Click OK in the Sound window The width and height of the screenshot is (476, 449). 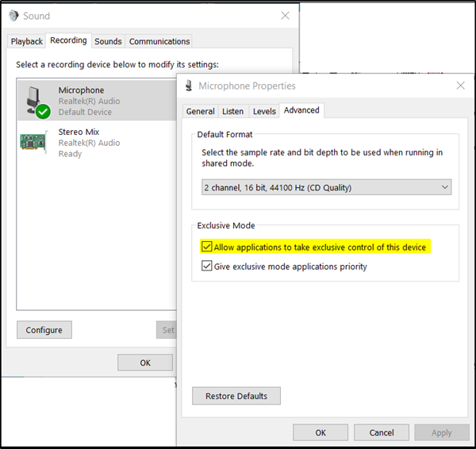pos(145,363)
